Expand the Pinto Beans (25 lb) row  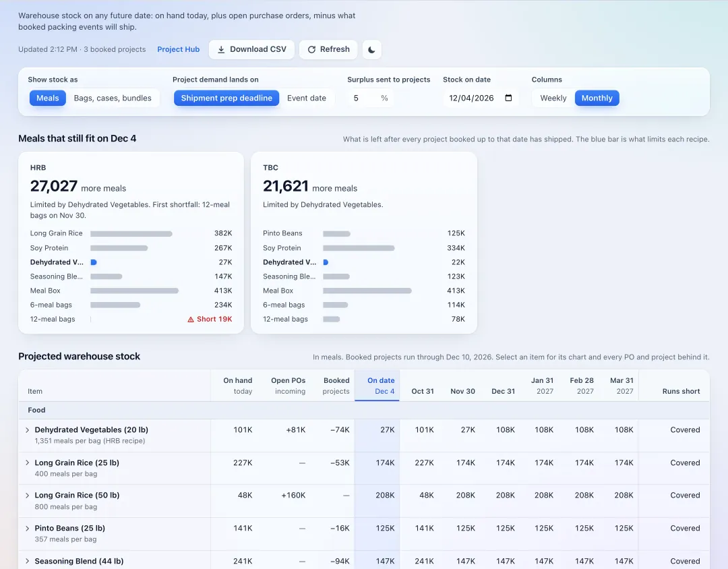pyautogui.click(x=28, y=529)
